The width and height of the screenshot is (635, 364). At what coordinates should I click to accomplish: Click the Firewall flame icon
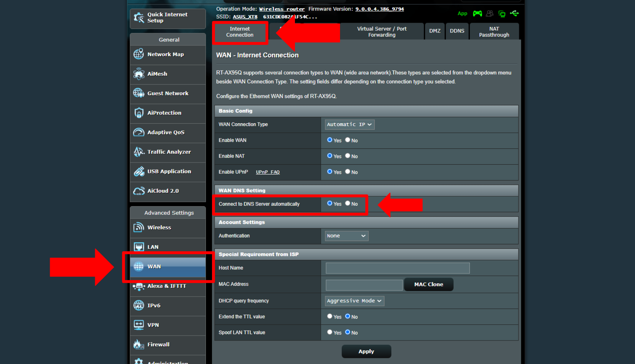click(x=139, y=345)
